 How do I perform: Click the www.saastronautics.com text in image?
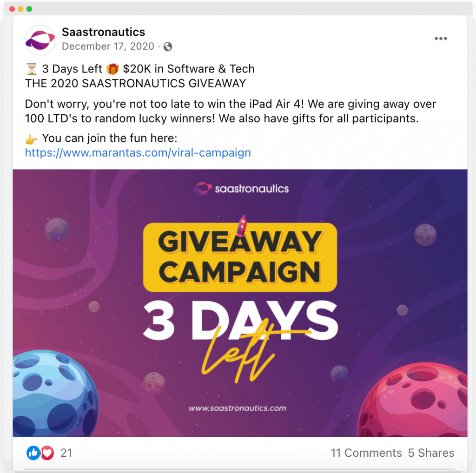238,408
